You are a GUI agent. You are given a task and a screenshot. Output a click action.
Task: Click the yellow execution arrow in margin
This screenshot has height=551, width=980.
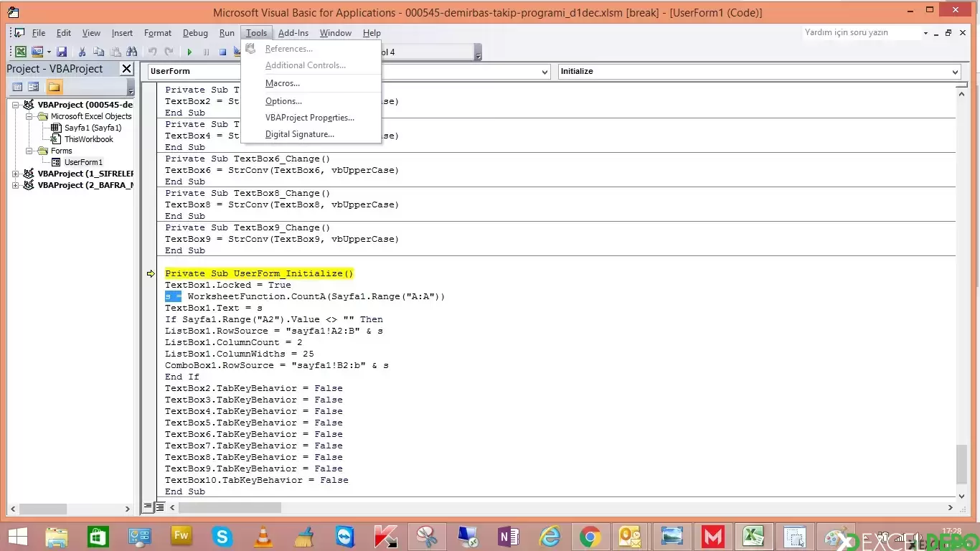click(151, 273)
